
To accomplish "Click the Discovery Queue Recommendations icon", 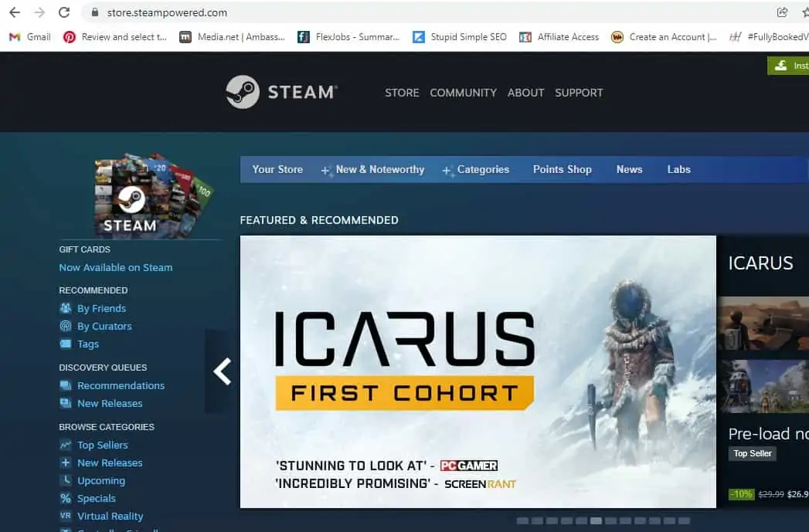I will [x=66, y=385].
